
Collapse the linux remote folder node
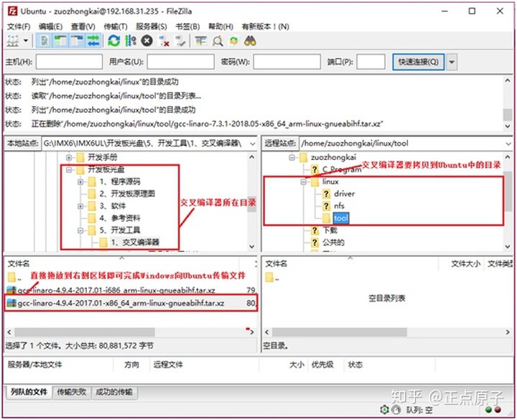[x=303, y=182]
